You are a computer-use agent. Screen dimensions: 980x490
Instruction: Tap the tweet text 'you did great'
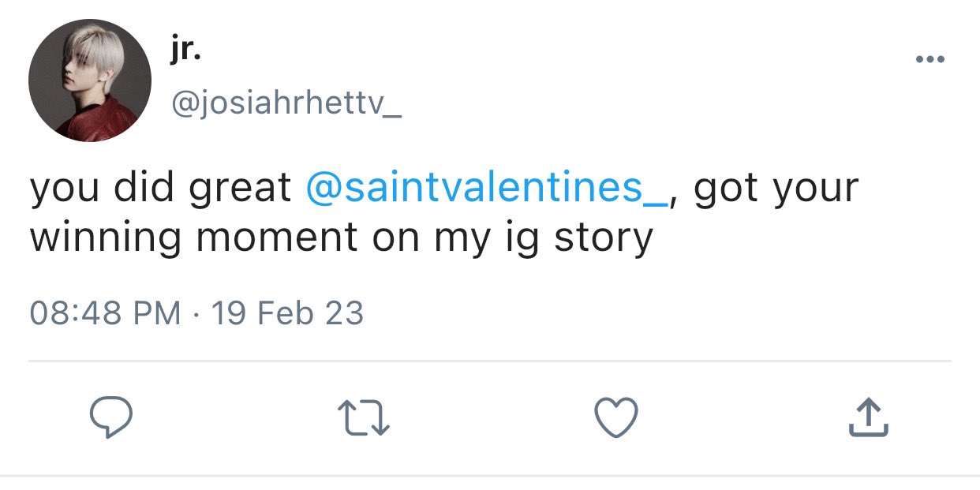click(161, 189)
